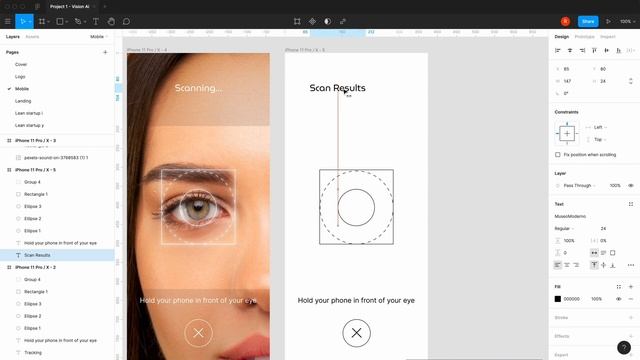Click the detach link icon in center toolbar

click(343, 21)
